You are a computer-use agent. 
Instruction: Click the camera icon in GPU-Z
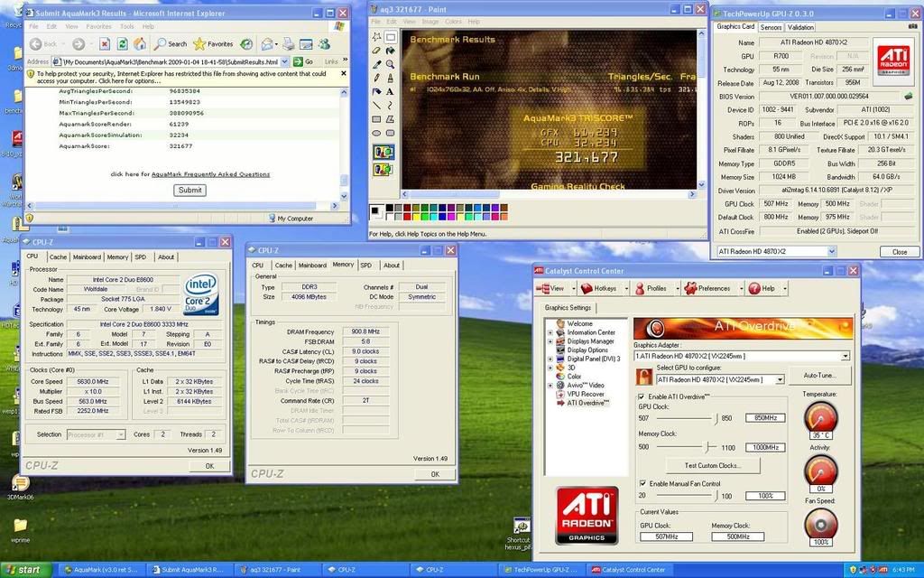click(x=913, y=26)
